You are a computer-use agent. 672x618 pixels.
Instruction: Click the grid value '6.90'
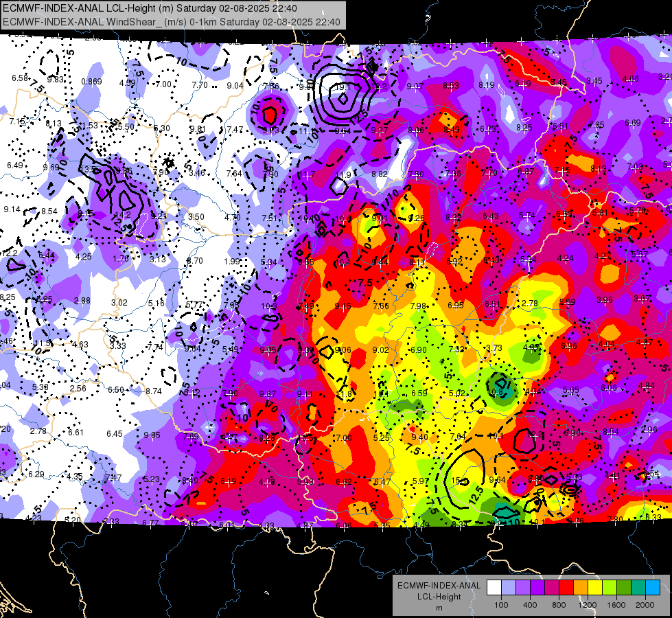click(x=418, y=350)
